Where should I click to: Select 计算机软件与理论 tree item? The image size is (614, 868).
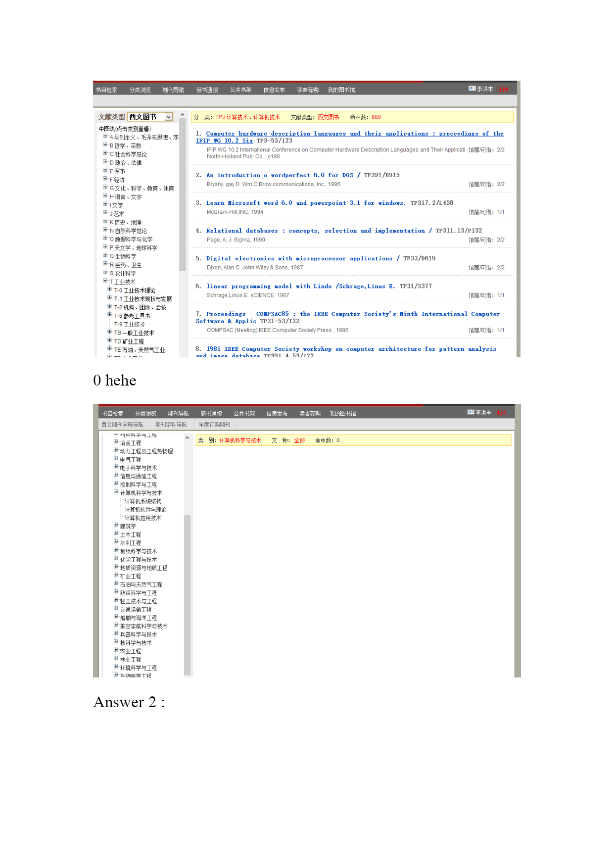(145, 510)
